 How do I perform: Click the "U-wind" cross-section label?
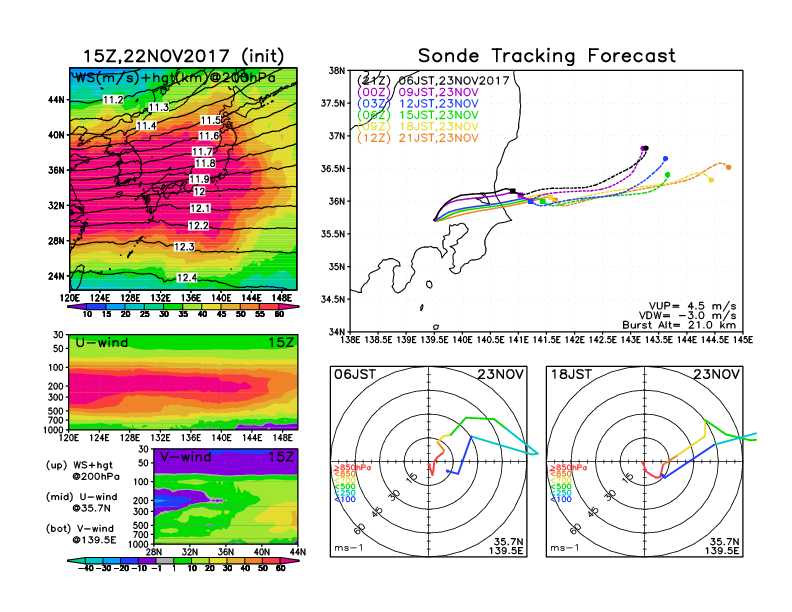point(102,343)
